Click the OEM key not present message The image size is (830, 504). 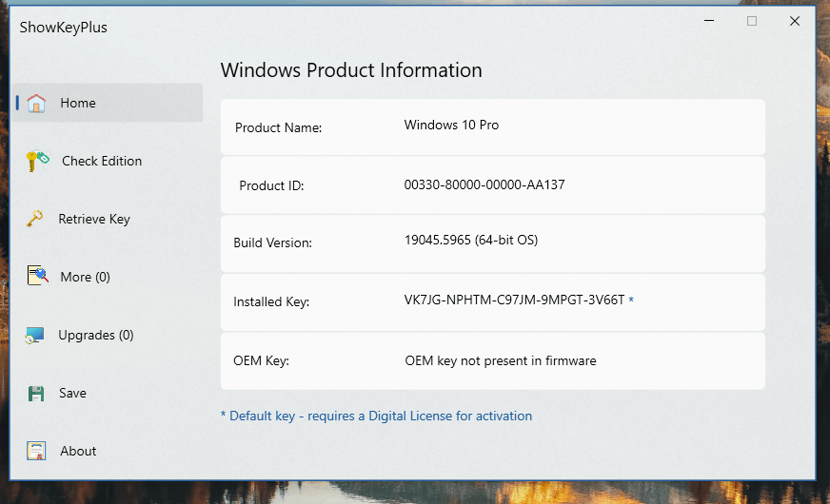tap(501, 360)
